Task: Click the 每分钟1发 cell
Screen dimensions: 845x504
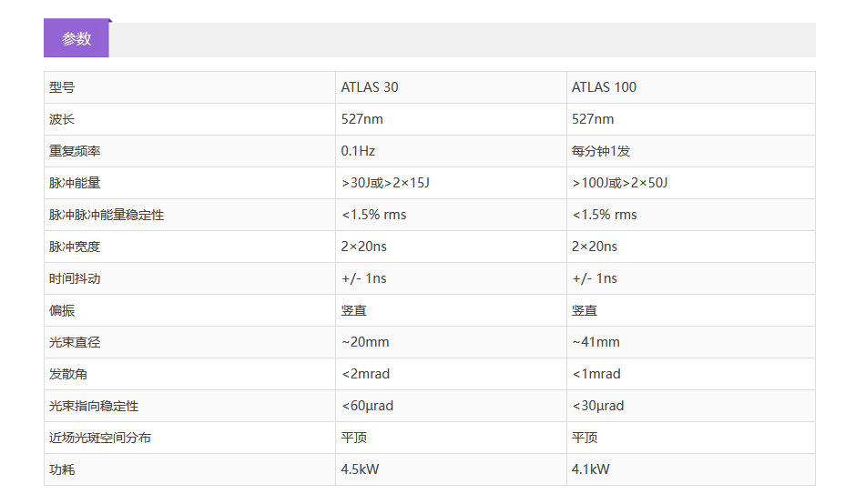Action: tap(601, 151)
